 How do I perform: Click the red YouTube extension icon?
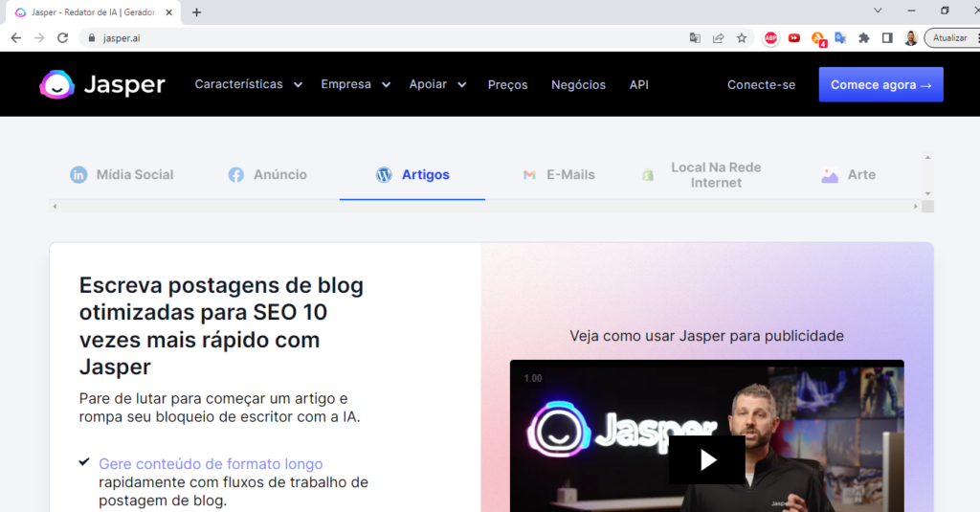click(794, 38)
